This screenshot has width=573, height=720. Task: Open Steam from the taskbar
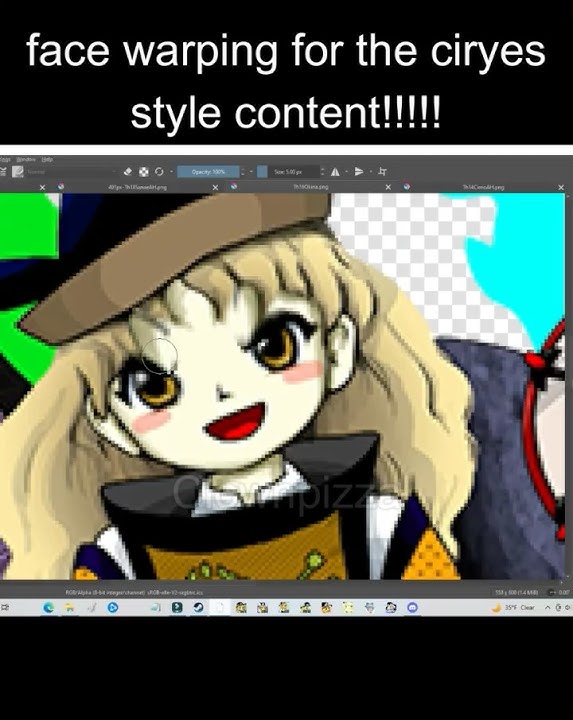coord(198,608)
